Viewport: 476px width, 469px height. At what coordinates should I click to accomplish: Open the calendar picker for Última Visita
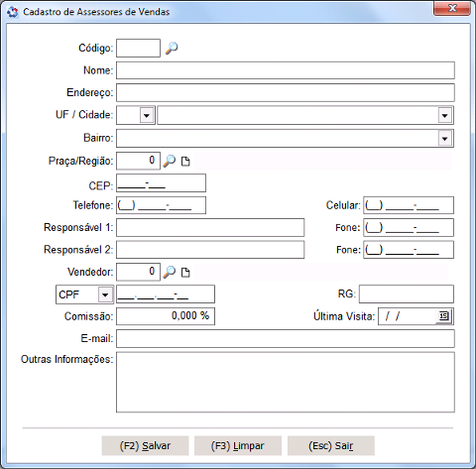[444, 316]
